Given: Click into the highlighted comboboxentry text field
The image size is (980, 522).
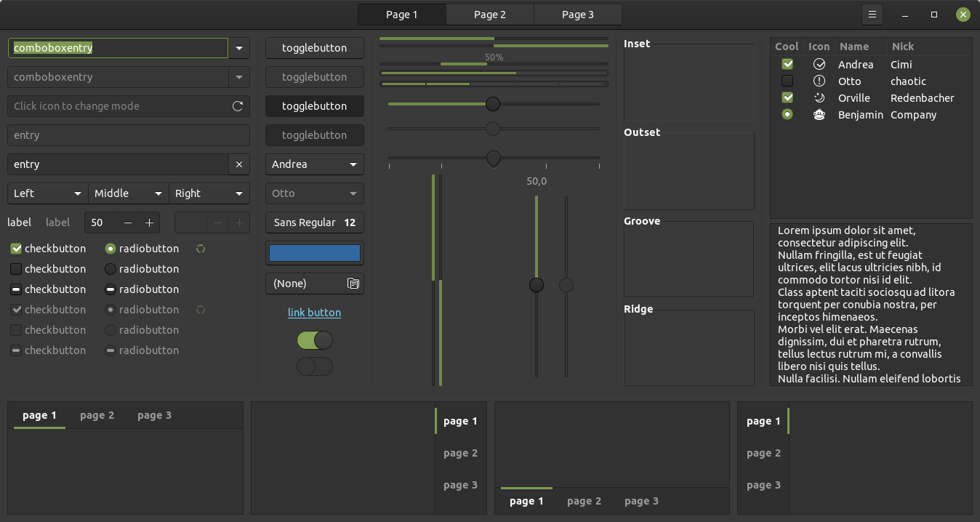Looking at the screenshot, I should (x=119, y=48).
